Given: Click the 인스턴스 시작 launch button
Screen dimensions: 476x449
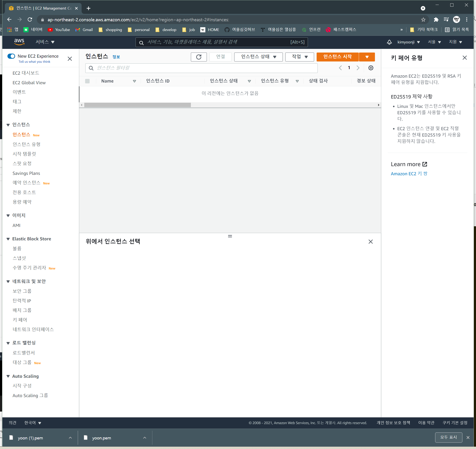Looking at the screenshot, I should [x=337, y=57].
